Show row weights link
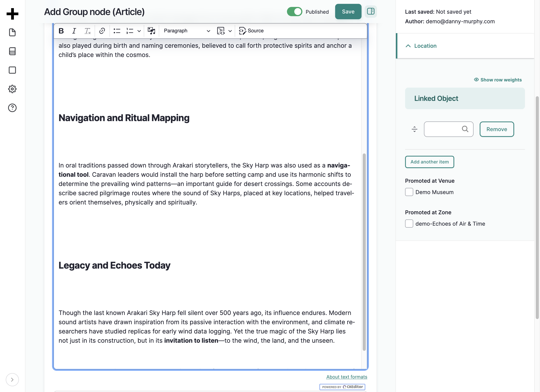 (498, 80)
